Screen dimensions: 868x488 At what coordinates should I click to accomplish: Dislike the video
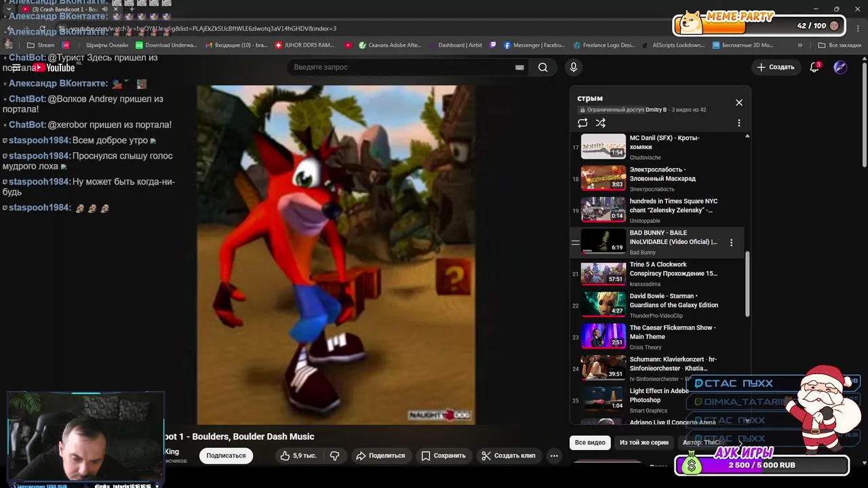[x=335, y=455]
